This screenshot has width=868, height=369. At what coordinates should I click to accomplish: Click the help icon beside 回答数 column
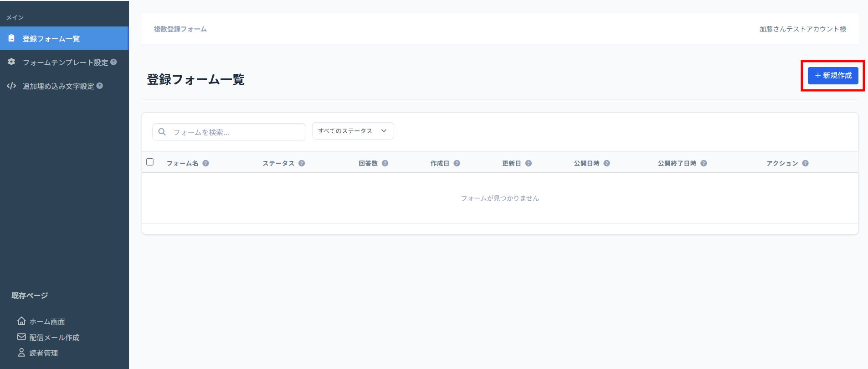click(x=385, y=163)
